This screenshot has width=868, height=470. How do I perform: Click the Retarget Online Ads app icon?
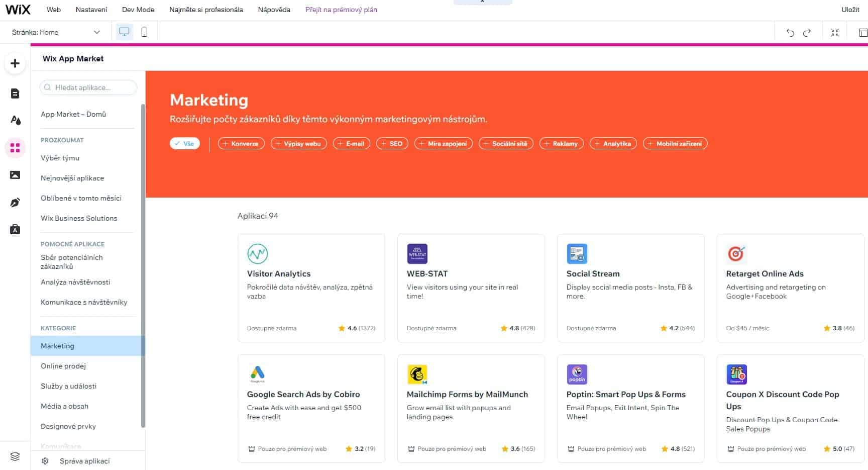736,254
